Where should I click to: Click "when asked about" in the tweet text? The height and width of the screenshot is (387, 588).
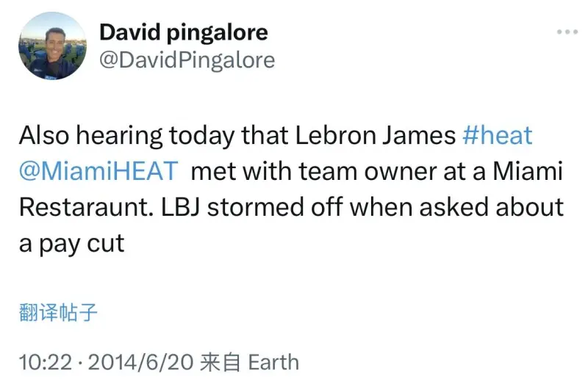pos(456,207)
